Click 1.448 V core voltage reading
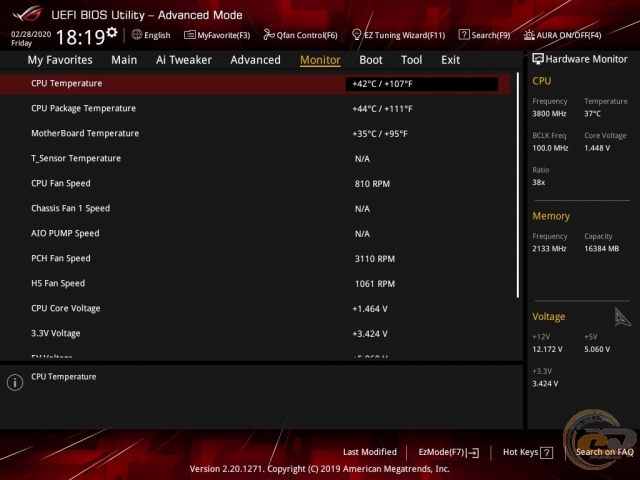Image resolution: width=640 pixels, height=480 pixels. click(597, 148)
